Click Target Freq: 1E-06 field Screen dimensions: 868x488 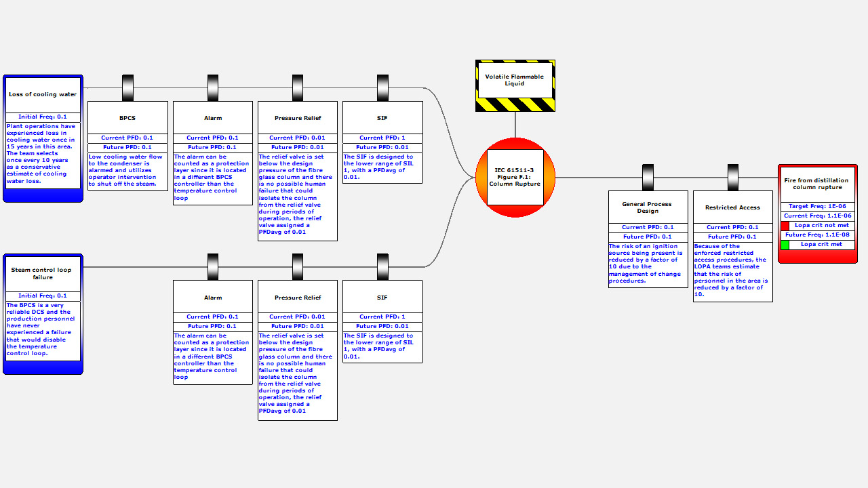point(817,206)
